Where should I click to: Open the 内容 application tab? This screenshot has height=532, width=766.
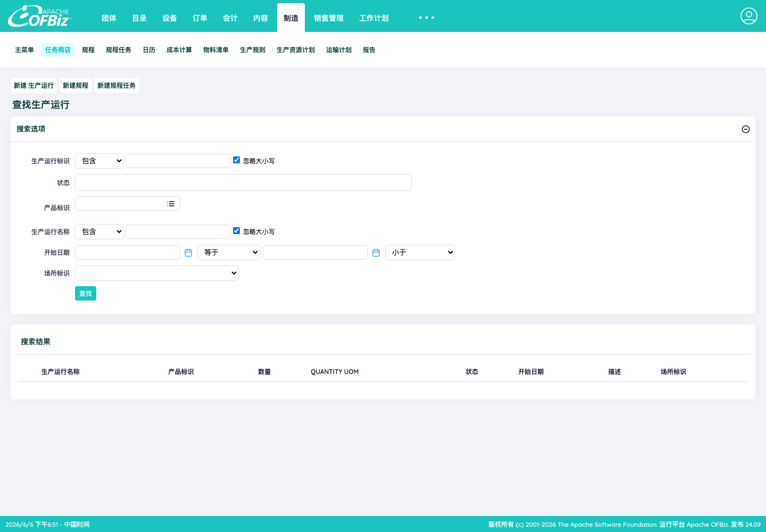click(x=261, y=18)
